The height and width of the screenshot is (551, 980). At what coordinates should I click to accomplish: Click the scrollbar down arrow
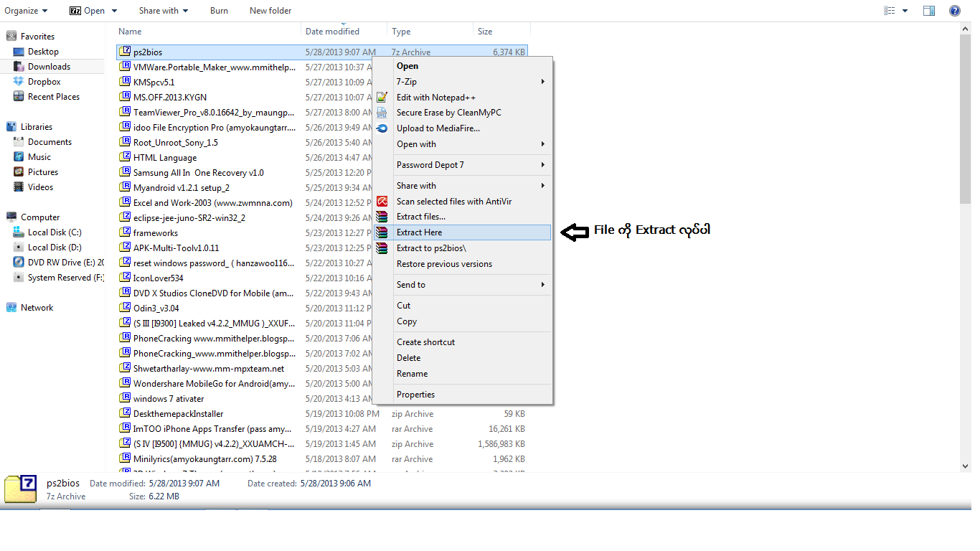point(966,466)
